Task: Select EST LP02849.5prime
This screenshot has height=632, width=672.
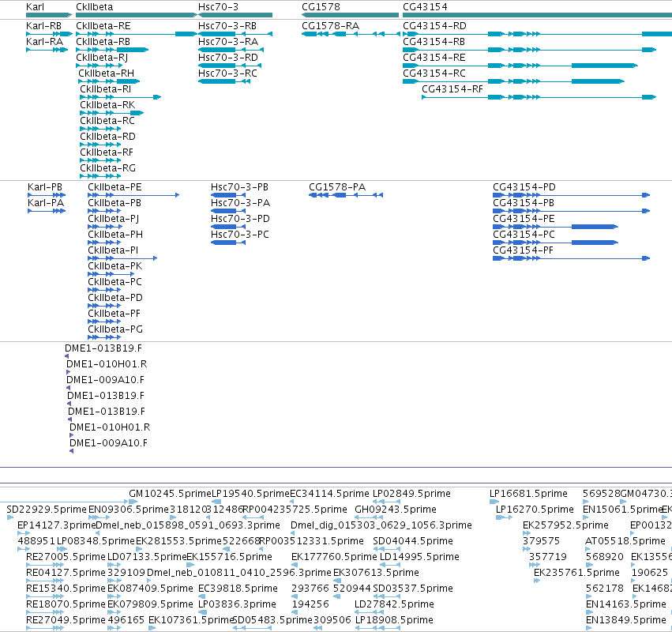Action: click(411, 494)
